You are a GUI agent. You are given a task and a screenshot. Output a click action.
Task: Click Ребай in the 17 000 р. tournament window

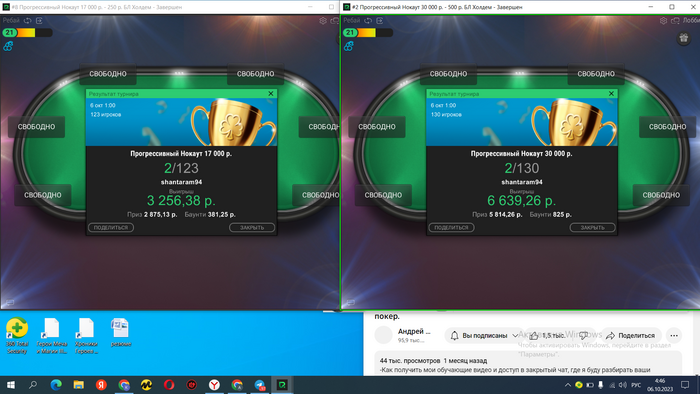pyautogui.click(x=11, y=21)
